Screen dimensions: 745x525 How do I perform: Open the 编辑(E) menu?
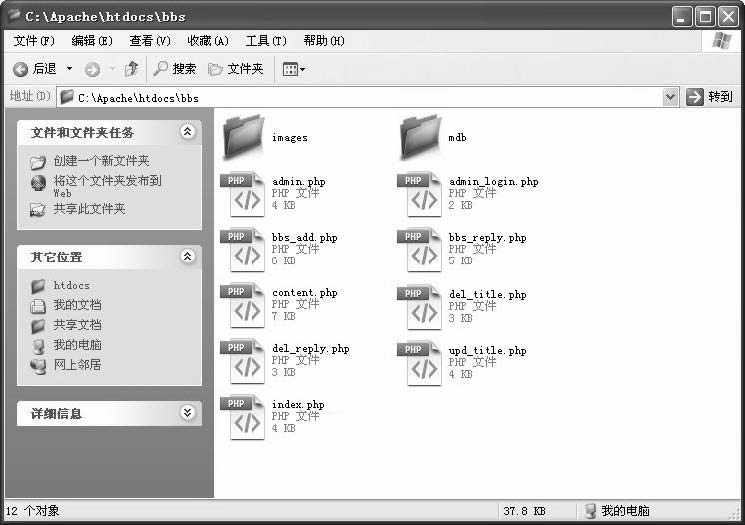point(92,41)
